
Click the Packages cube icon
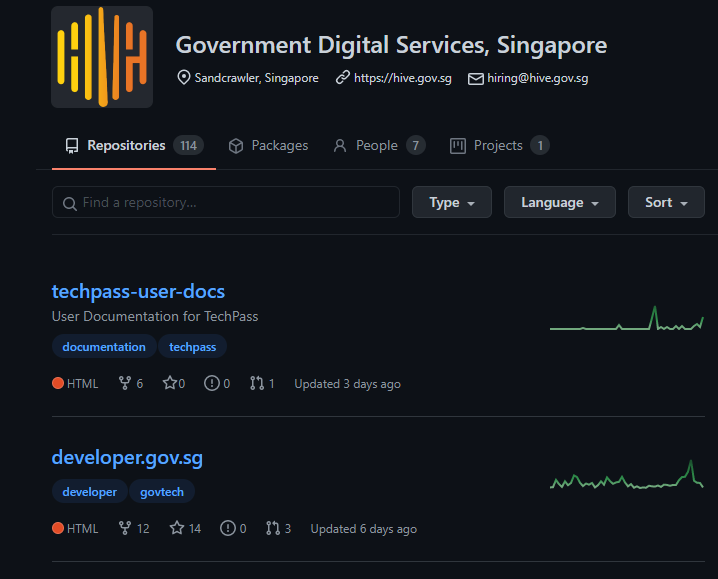pos(236,146)
